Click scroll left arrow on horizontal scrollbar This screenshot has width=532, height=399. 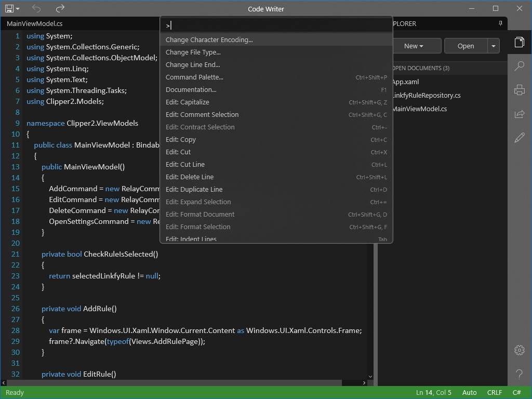coord(3,383)
